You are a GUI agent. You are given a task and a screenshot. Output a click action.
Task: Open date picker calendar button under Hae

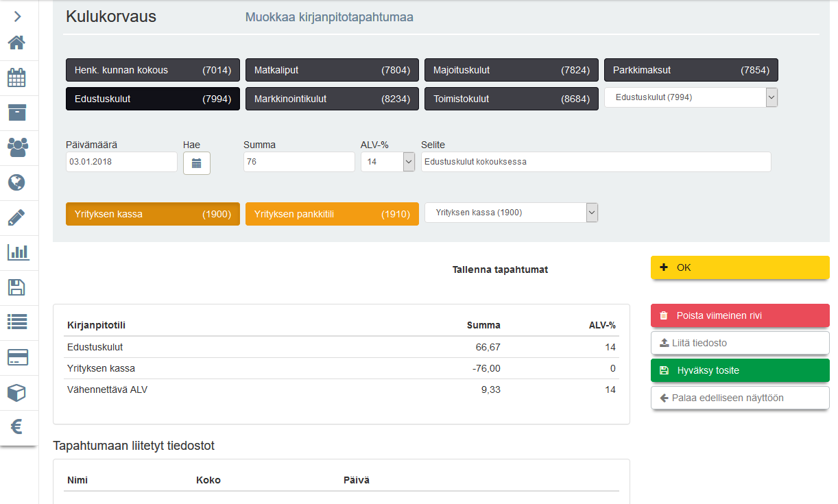click(196, 163)
